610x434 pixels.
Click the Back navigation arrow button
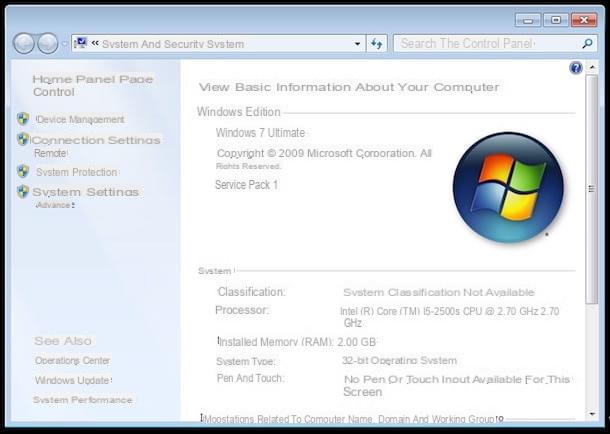[23, 43]
